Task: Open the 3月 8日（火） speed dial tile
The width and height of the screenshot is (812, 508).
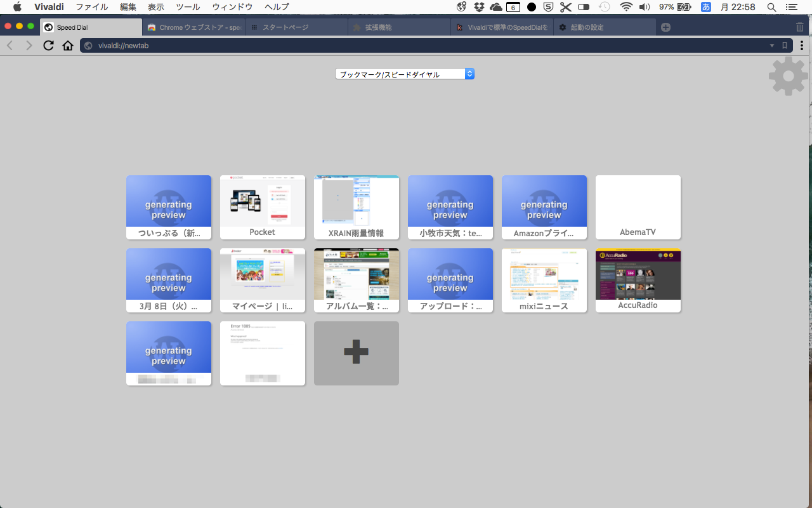Action: click(169, 280)
